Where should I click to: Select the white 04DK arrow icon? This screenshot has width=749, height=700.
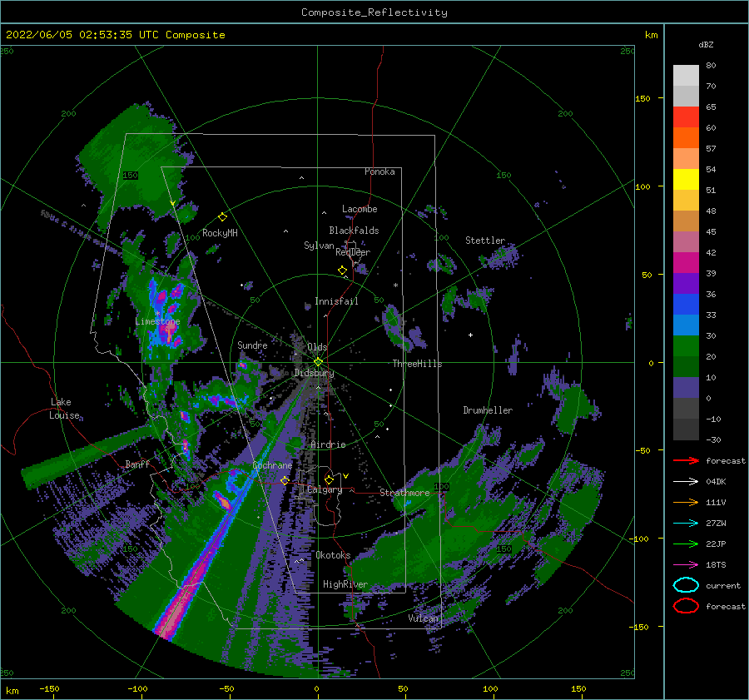click(x=686, y=482)
